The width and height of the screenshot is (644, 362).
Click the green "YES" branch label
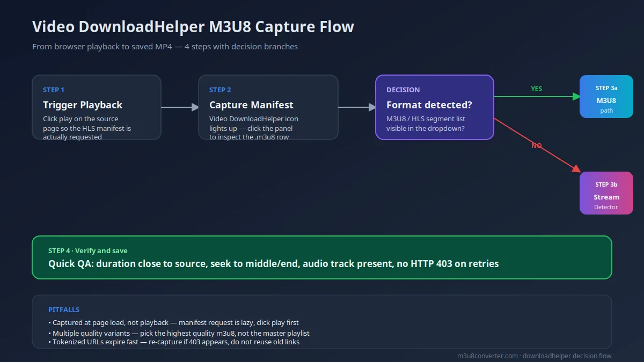pyautogui.click(x=537, y=89)
